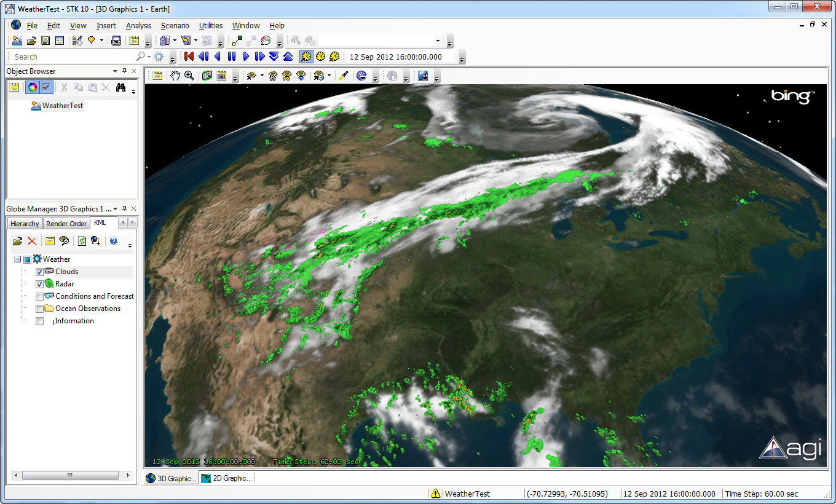Select the highlighted normal animation clock mode

click(306, 57)
